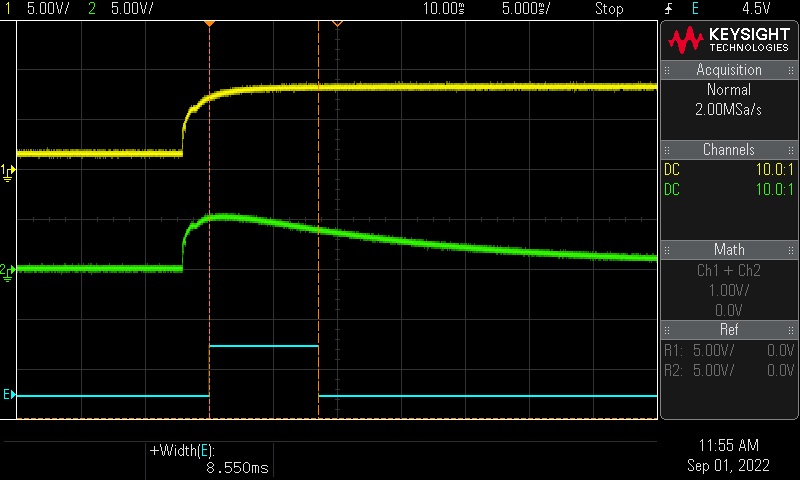Select channel 2 ground reference marker
This screenshot has width=800, height=480.
(x=8, y=272)
